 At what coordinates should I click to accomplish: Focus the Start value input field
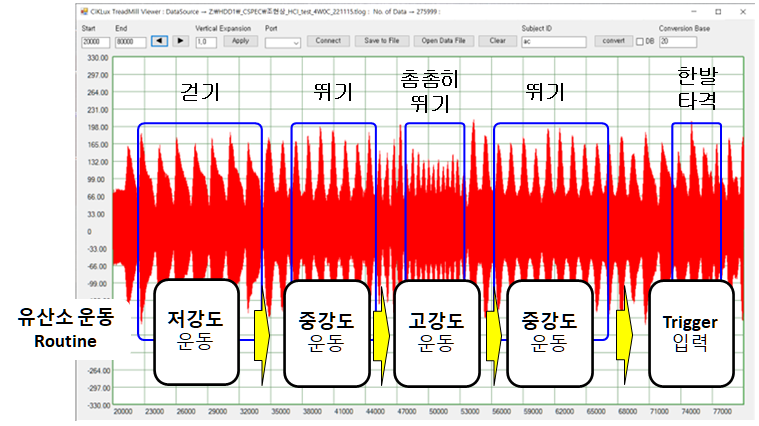95,42
